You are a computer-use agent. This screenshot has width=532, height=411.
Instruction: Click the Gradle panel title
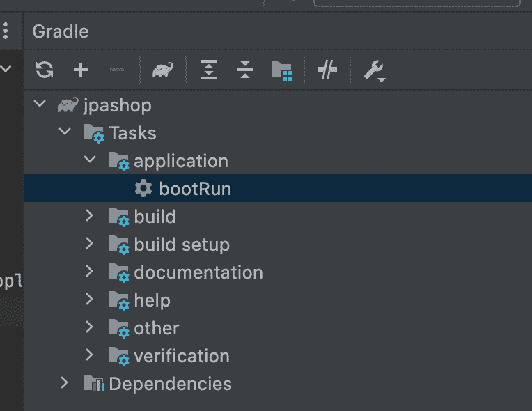point(61,31)
